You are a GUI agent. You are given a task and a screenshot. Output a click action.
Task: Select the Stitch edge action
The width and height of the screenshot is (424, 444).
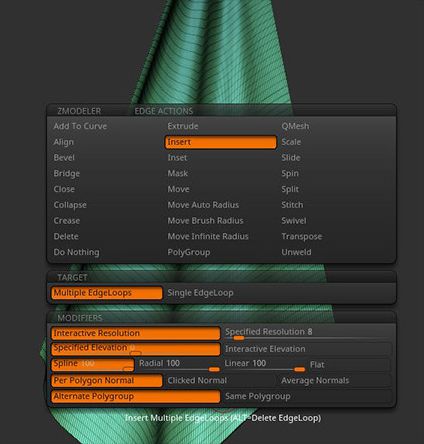click(x=292, y=205)
